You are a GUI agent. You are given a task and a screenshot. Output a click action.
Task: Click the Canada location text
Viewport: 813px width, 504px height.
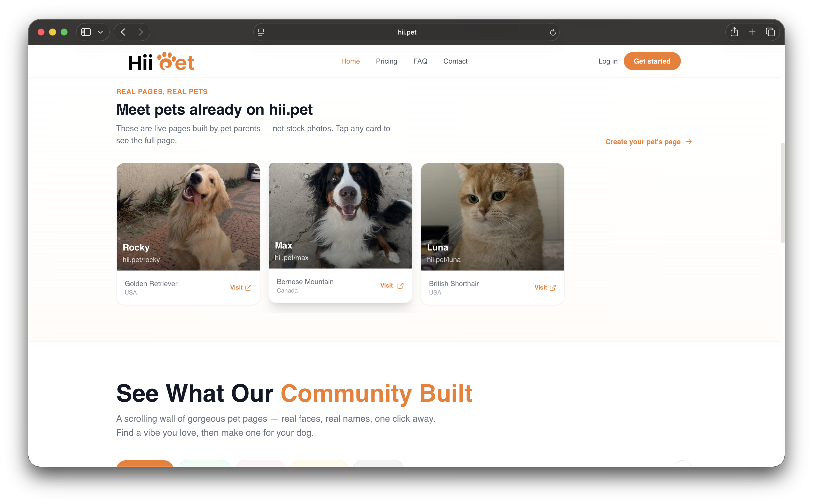pyautogui.click(x=287, y=290)
